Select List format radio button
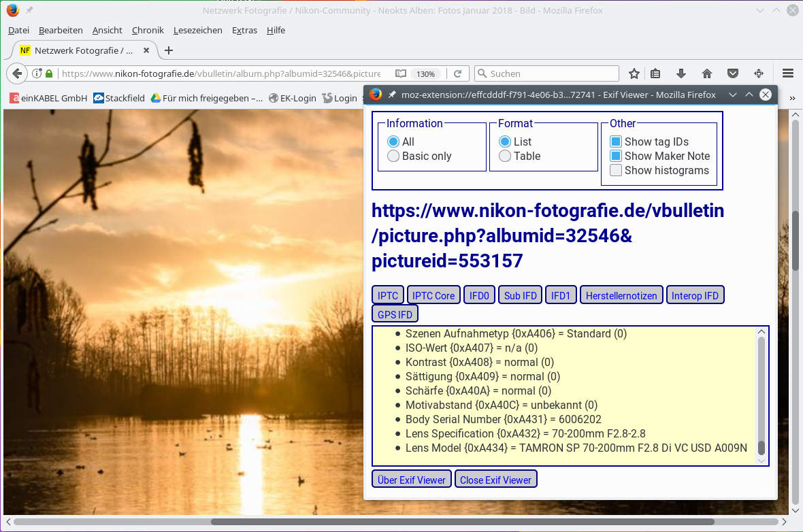 tap(505, 142)
